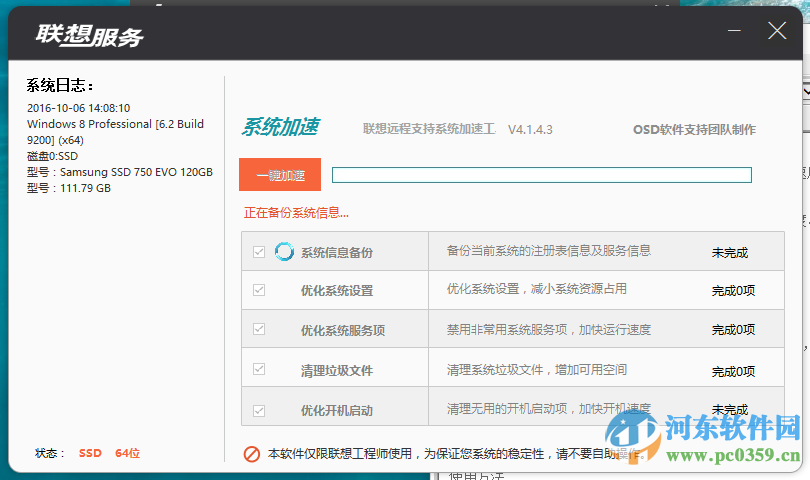Select the 系统信息备份 row label
This screenshot has width=810, height=480.
click(x=337, y=253)
